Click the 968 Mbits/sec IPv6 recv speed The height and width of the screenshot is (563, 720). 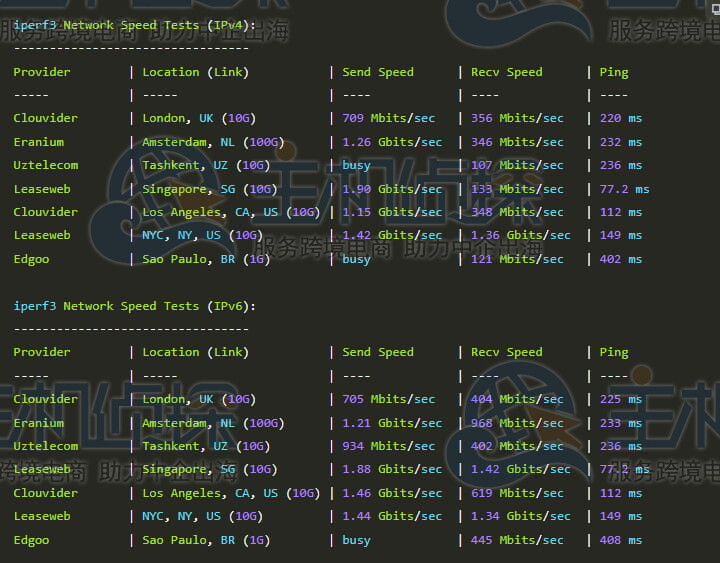(x=517, y=423)
